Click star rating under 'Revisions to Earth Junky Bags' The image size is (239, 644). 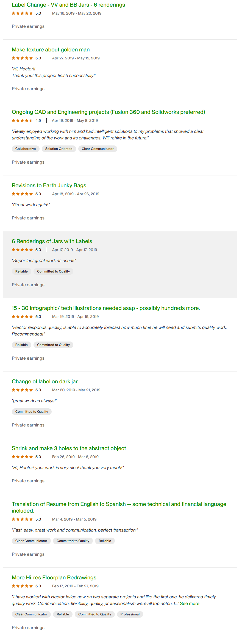tap(22, 194)
